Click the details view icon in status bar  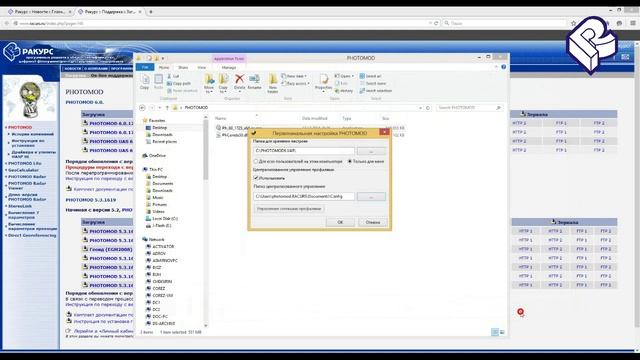pos(495,332)
